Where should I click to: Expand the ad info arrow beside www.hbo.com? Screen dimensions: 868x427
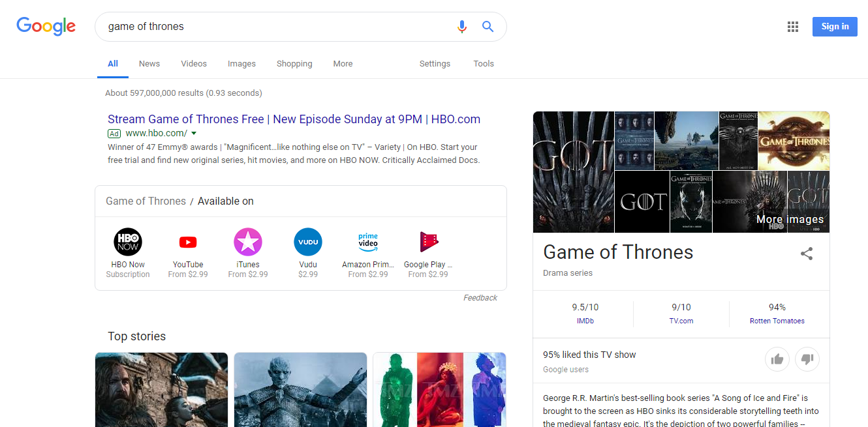click(x=194, y=134)
